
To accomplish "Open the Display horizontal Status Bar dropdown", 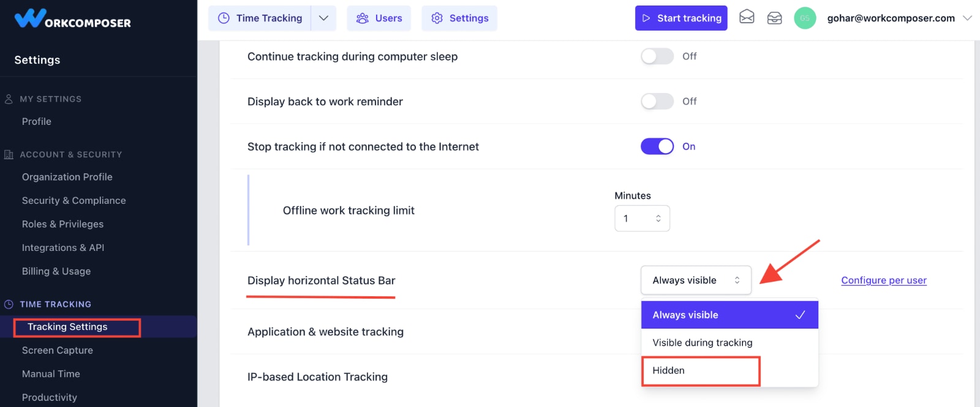I will 695,280.
